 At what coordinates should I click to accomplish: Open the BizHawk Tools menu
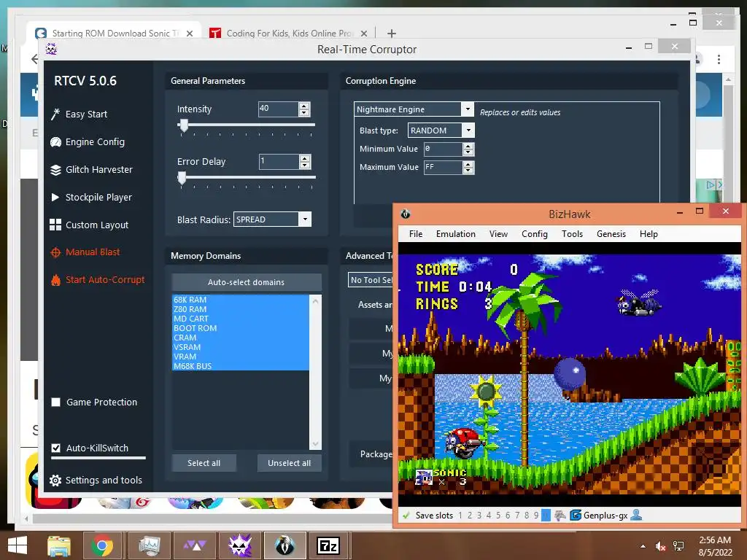tap(572, 234)
